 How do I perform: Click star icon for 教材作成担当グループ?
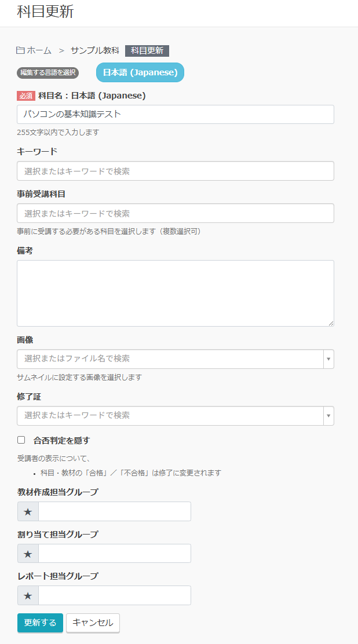tap(28, 511)
